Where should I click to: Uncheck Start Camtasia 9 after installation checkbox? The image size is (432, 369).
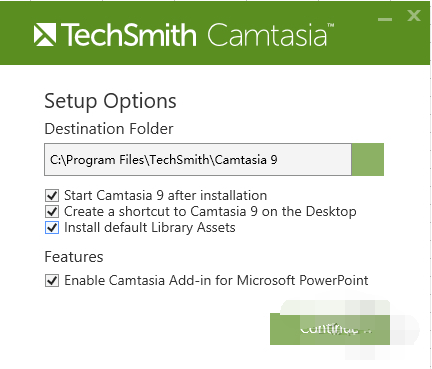[52, 195]
